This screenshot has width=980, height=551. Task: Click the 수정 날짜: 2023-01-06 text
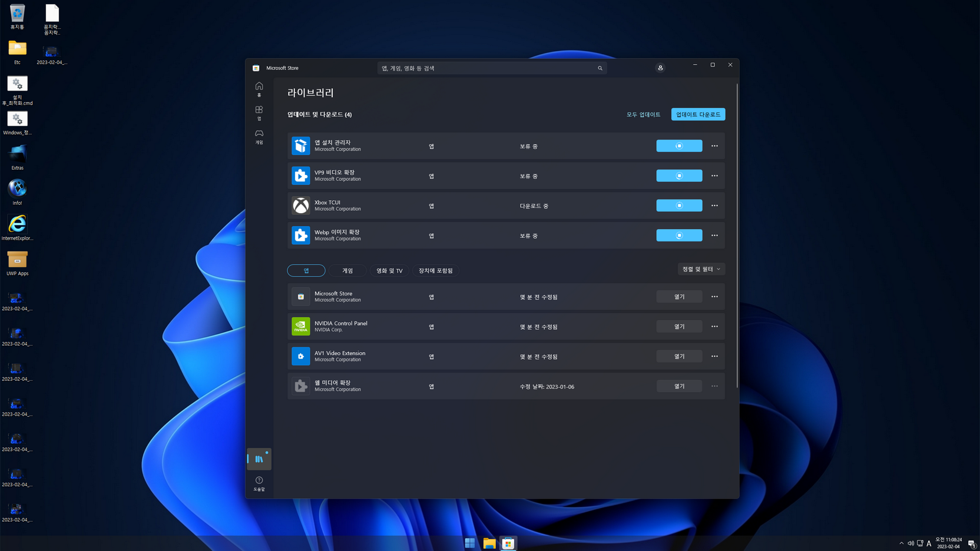(547, 387)
